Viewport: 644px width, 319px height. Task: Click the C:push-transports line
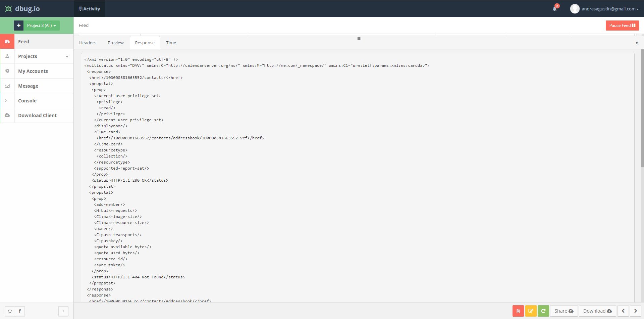(118, 235)
